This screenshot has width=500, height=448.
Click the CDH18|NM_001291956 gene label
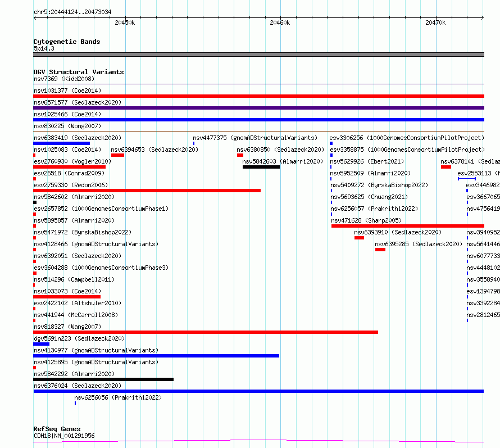tap(64, 436)
